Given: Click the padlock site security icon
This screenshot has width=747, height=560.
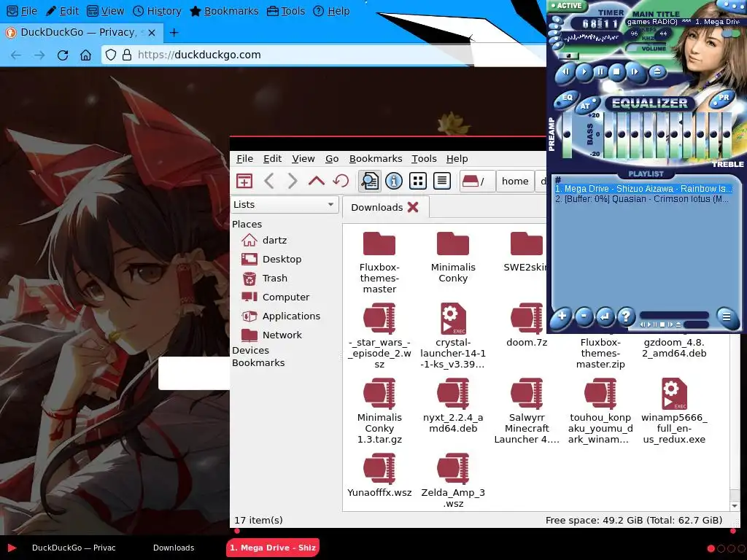Looking at the screenshot, I should coord(127,55).
